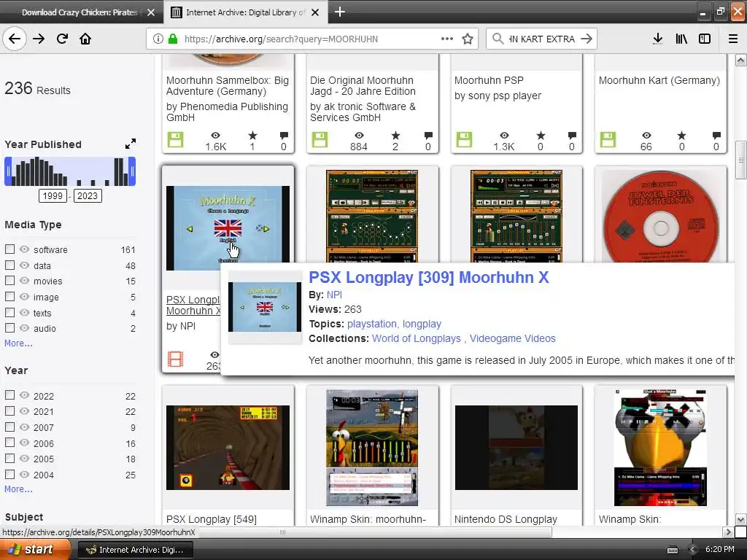Open the Firefox hamburger menu
This screenshot has width=747, height=560.
click(733, 39)
